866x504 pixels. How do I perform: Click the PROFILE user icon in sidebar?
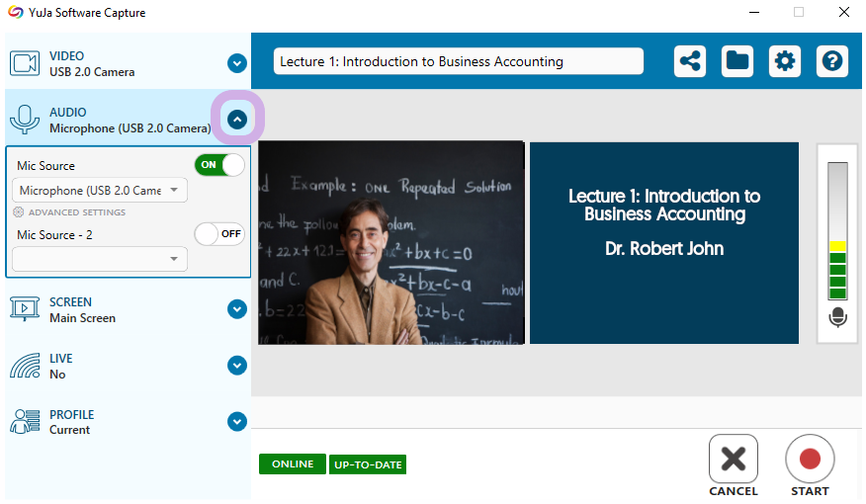pos(25,422)
